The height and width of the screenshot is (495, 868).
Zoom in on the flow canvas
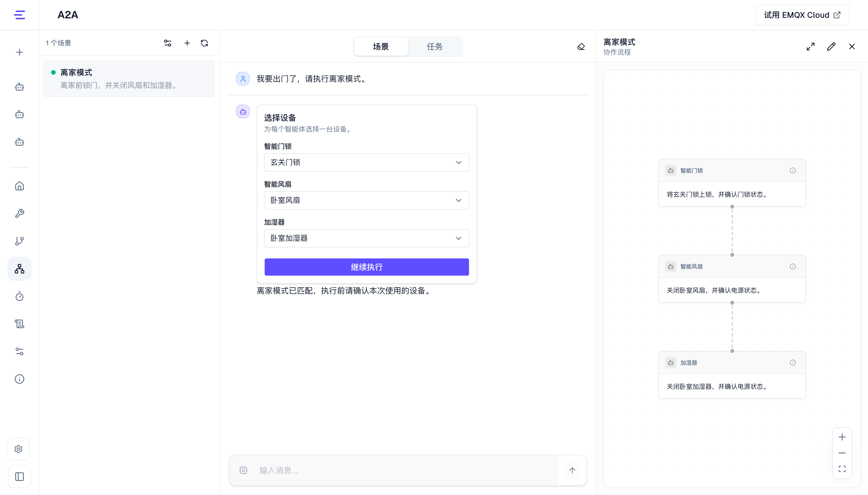[842, 437]
